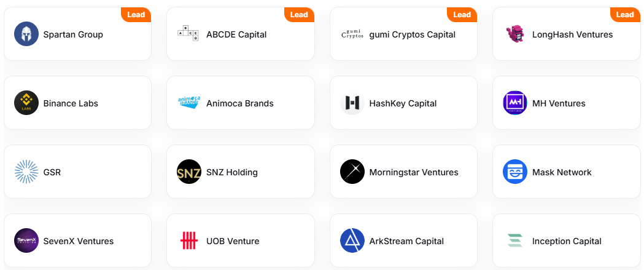
Task: Click the ArkStream Capital triangle logo
Action: [x=352, y=240]
